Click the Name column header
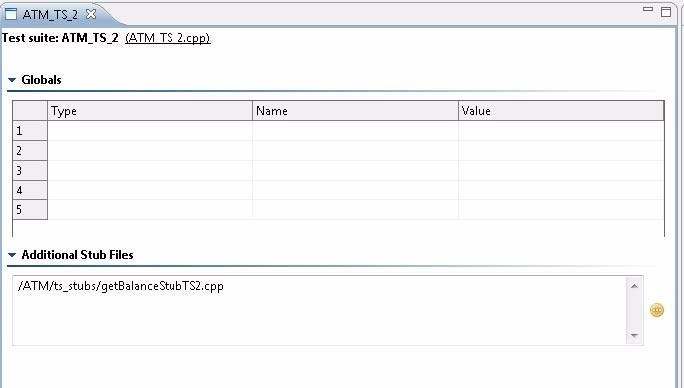Image resolution: width=684 pixels, height=388 pixels. [x=355, y=111]
